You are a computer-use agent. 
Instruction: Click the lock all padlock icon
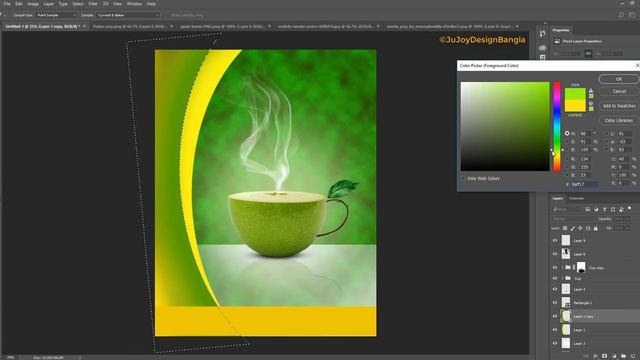(596, 229)
